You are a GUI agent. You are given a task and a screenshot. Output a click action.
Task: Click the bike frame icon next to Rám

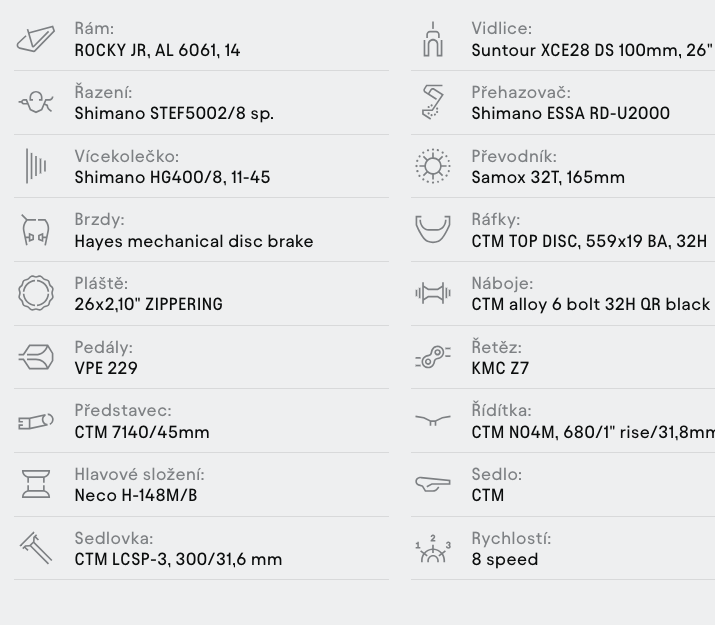[x=36, y=39]
